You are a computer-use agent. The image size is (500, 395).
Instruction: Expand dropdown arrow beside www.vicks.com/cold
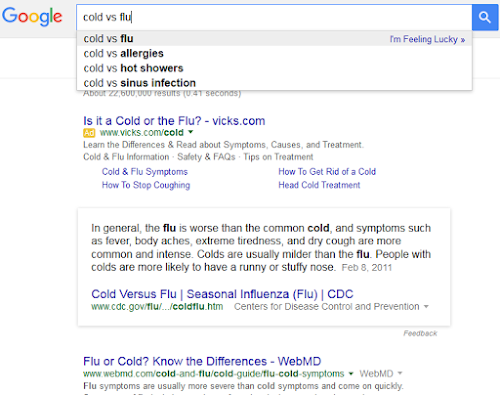click(x=191, y=132)
